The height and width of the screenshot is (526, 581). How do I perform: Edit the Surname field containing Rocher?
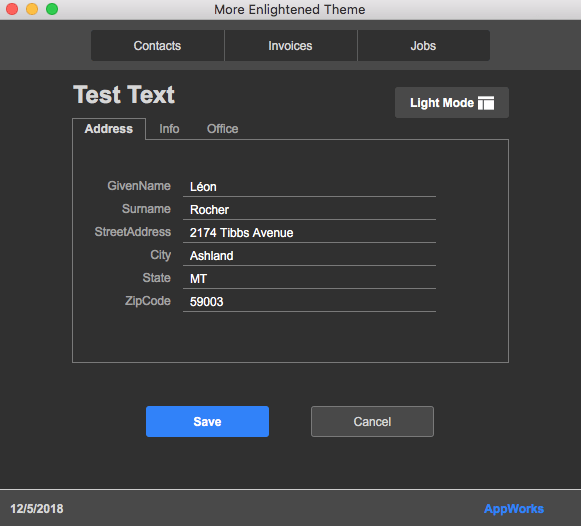tap(309, 210)
